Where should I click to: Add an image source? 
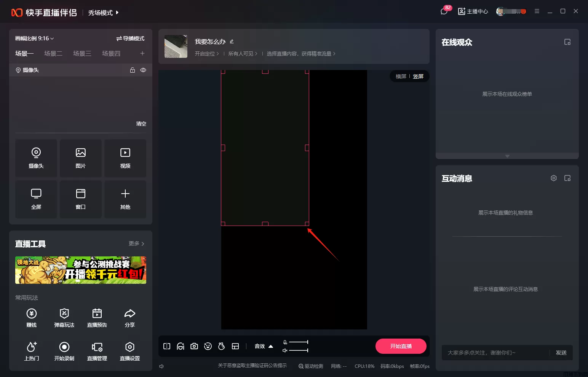click(x=81, y=158)
